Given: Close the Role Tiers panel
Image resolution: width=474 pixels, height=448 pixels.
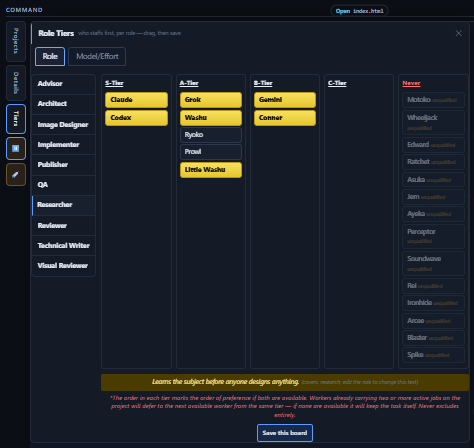Looking at the screenshot, I should [x=459, y=33].
